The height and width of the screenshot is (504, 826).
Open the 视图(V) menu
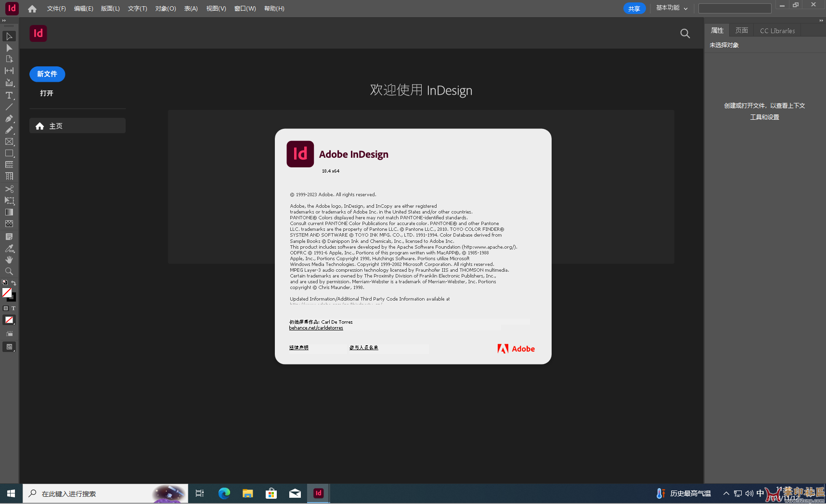(x=216, y=9)
